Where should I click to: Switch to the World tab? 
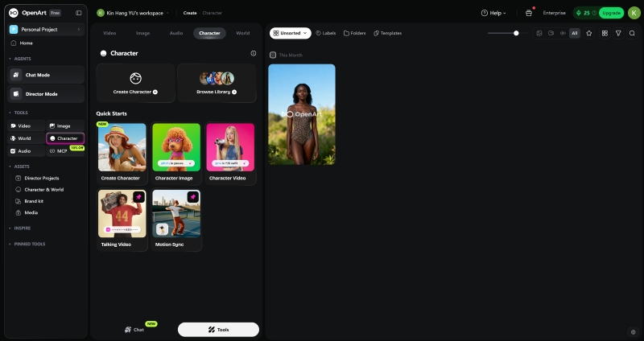pos(243,33)
